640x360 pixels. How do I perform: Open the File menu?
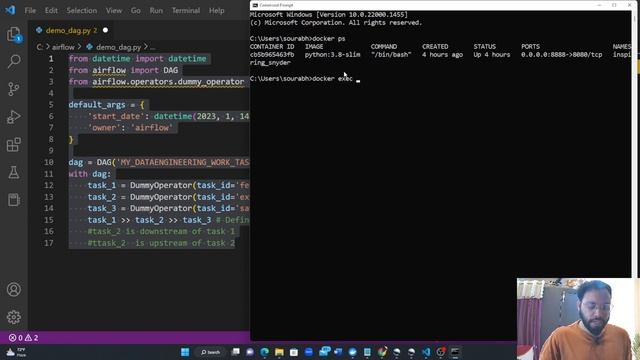30,11
